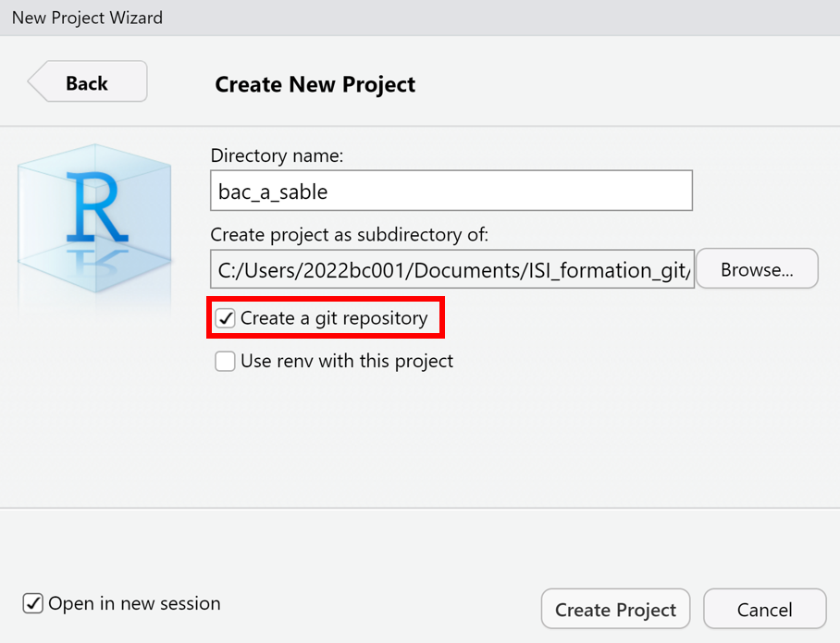Viewport: 840px width, 643px height.
Task: Go back using the Back arrow button
Action: pos(87,82)
